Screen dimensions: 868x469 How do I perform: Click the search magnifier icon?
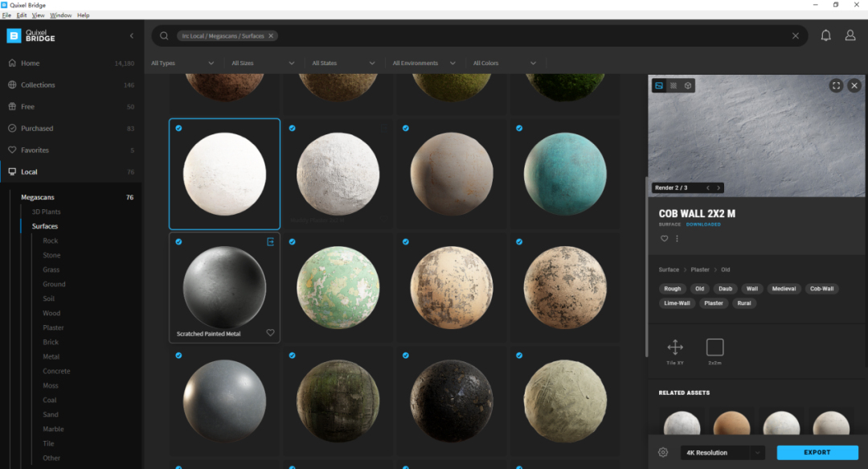[164, 36]
